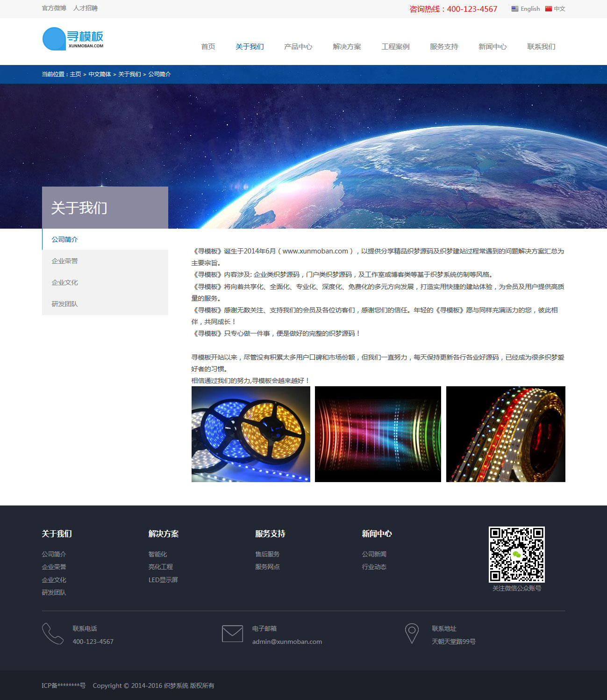Click the email envelope icon in the footer
Image resolution: width=607 pixels, height=700 pixels.
tap(232, 634)
